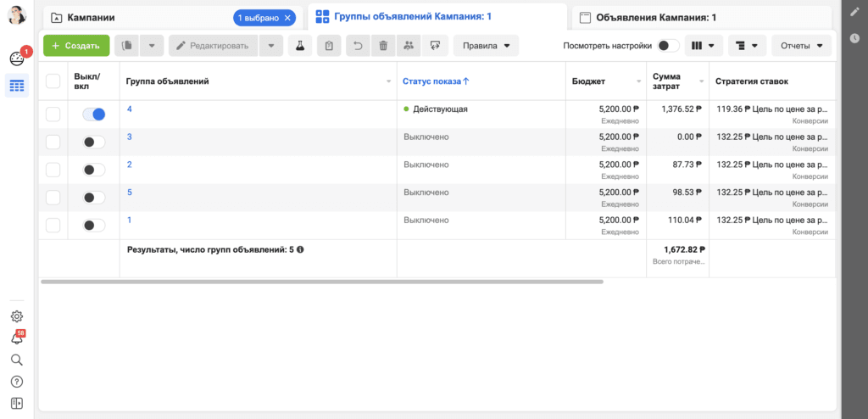Click the horizontal scrollbar below the table
Viewport: 868px width, 419px height.
pyautogui.click(x=322, y=282)
